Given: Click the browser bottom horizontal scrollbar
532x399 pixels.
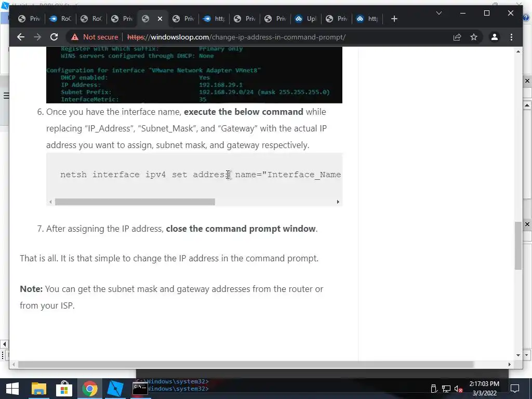Looking at the screenshot, I should pyautogui.click(x=246, y=364).
